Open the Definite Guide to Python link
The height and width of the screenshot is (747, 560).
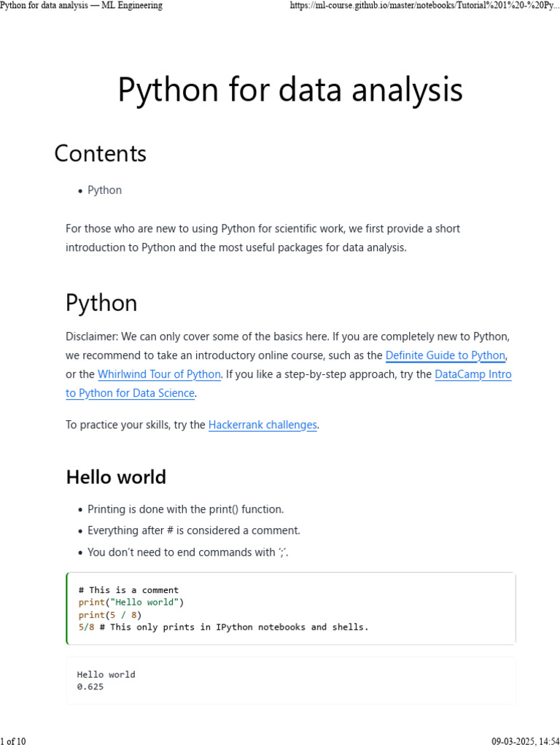click(x=445, y=355)
